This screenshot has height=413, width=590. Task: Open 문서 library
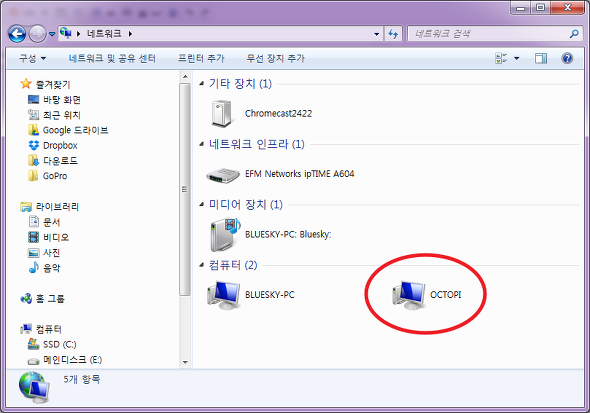tap(52, 222)
